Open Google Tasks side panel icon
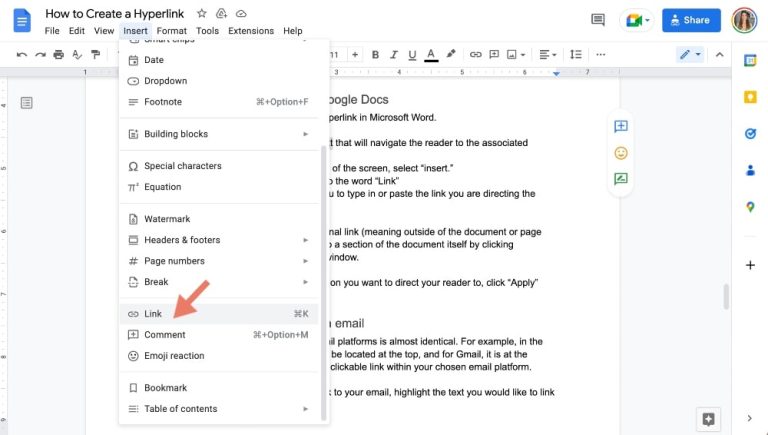 tap(750, 133)
